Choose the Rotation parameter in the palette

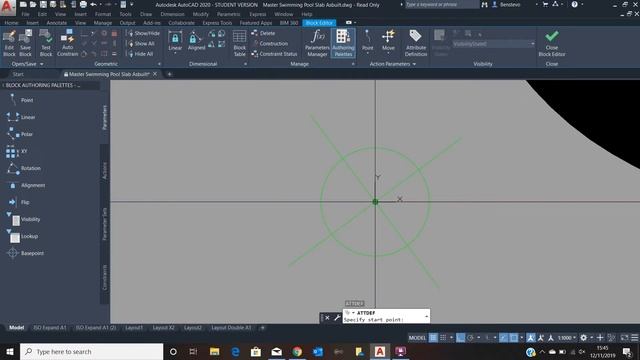[23, 168]
